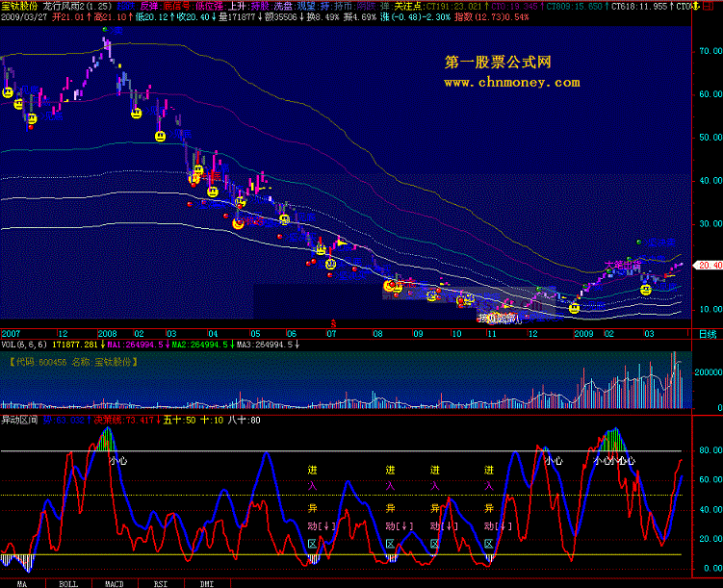This screenshot has width=723, height=588.
Task: Click the 2007 label on time axis
Action: click(11, 334)
